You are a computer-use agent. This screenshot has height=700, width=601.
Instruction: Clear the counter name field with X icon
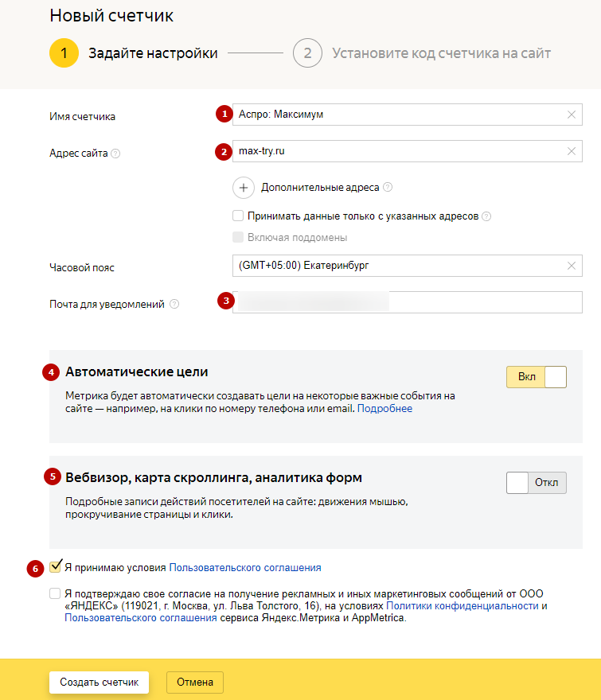pyautogui.click(x=571, y=115)
